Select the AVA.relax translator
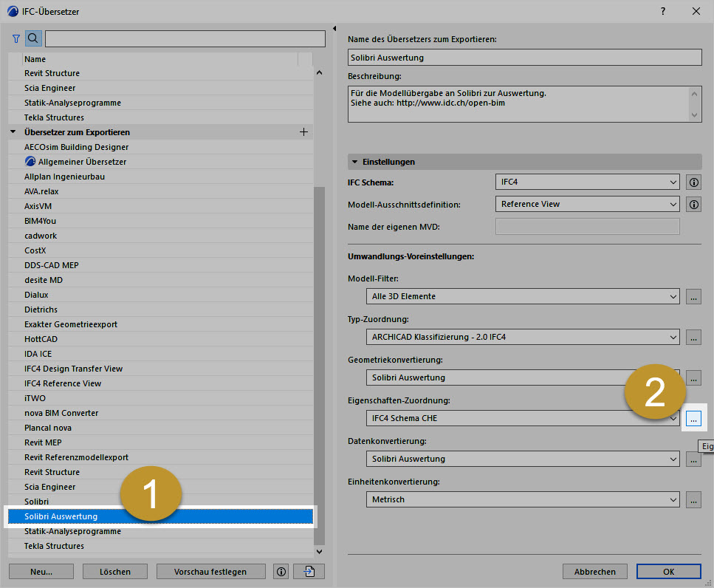The height and width of the screenshot is (588, 714). (160, 191)
